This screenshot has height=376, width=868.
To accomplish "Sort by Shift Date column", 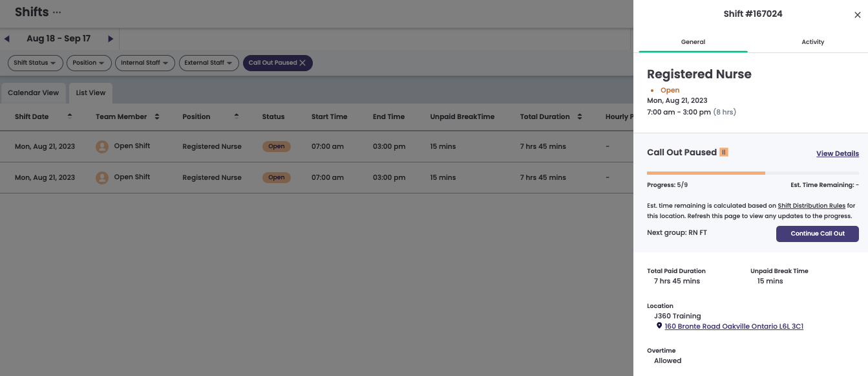I will tap(69, 116).
